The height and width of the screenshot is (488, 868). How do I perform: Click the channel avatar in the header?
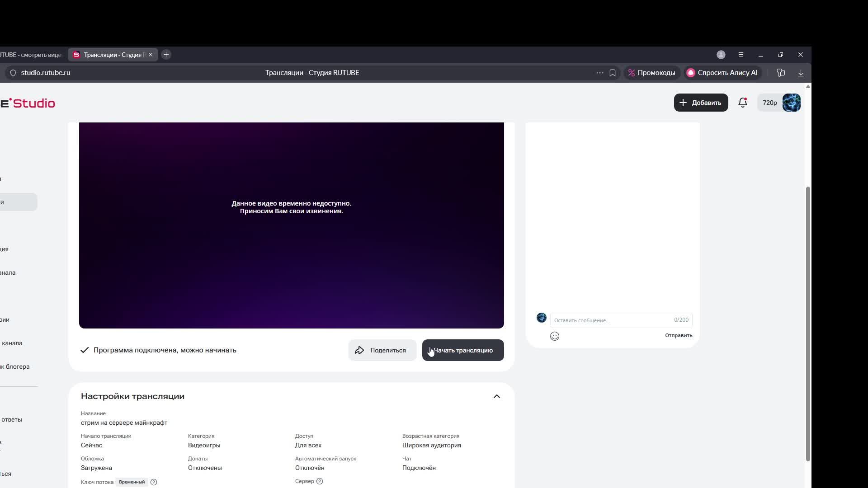tap(791, 103)
